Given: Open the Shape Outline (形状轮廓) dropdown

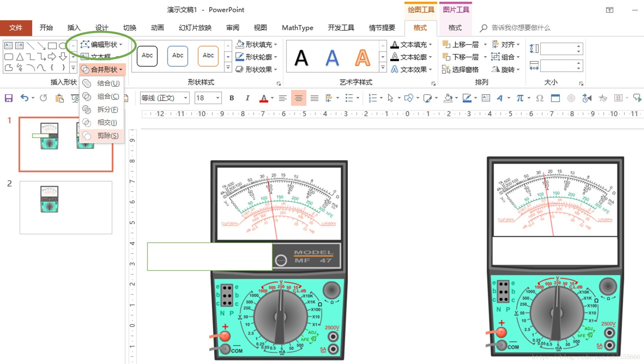Looking at the screenshot, I should coord(256,57).
